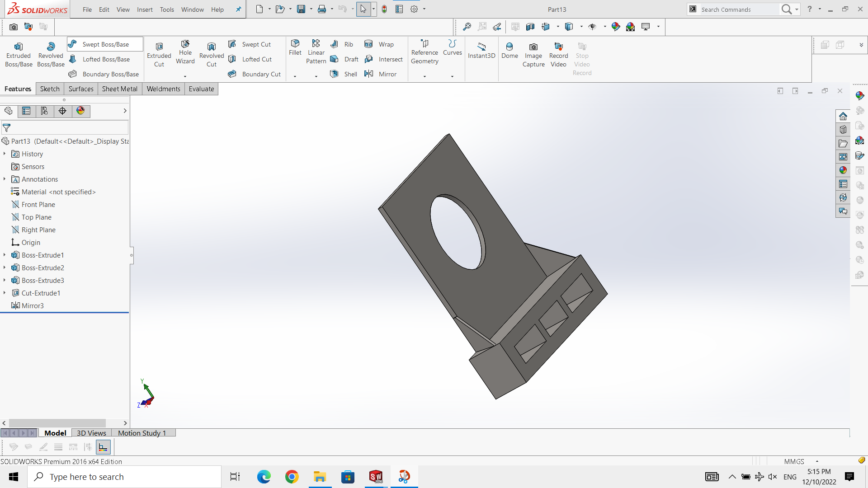Select the Dome tool
This screenshot has height=488, width=868.
[509, 50]
